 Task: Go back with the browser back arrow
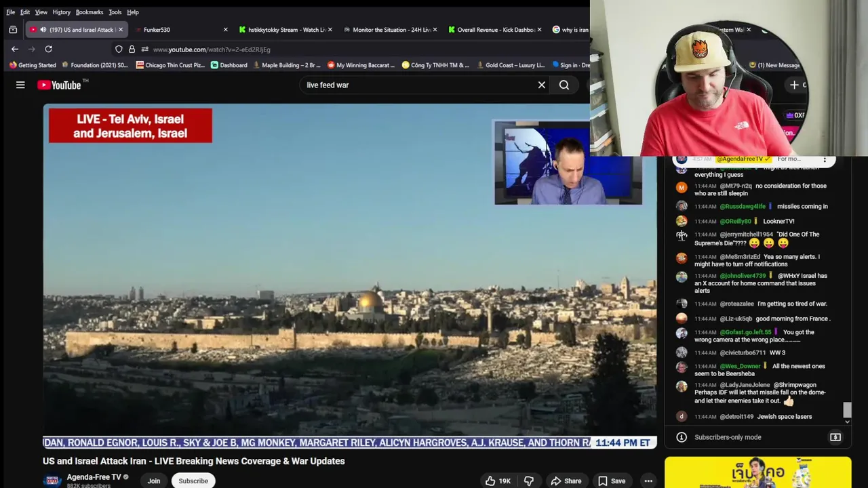point(15,49)
